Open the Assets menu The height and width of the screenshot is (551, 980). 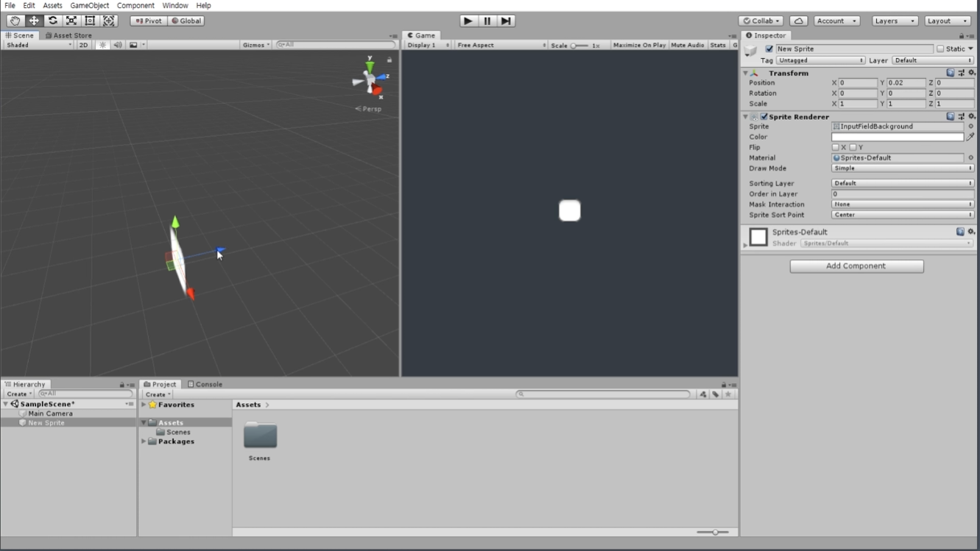(x=52, y=5)
